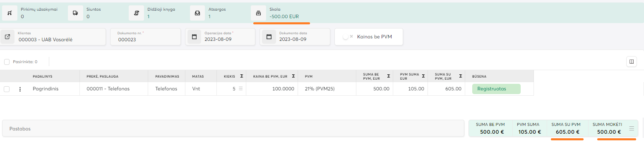
Task: Click the -500.00 EUR Skola amount
Action: coord(284,17)
